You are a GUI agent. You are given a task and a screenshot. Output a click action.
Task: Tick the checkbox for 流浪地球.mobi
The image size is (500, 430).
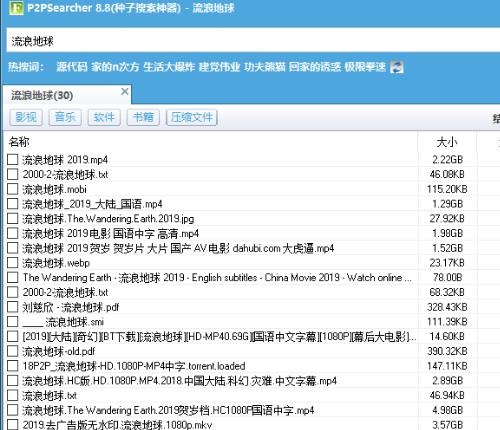(13, 189)
